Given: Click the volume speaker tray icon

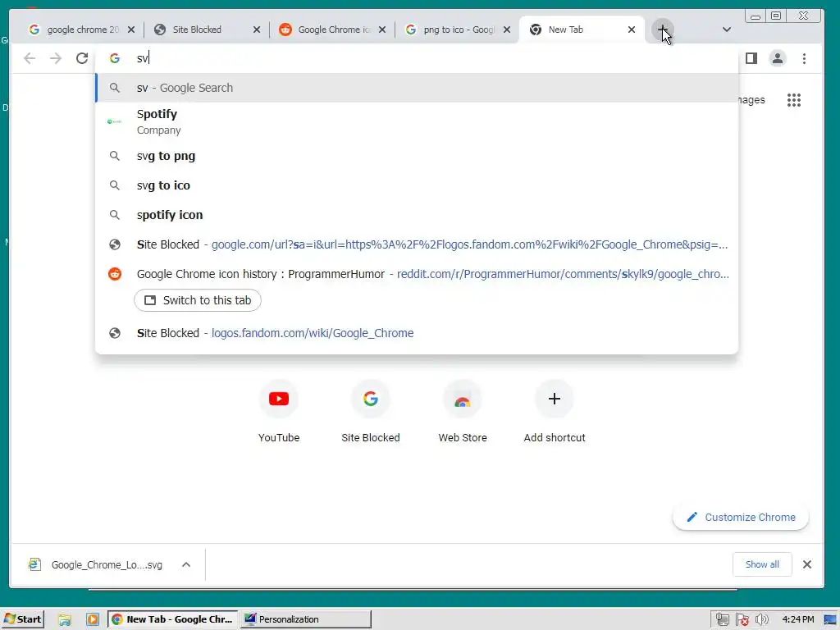Looking at the screenshot, I should coord(761,619).
